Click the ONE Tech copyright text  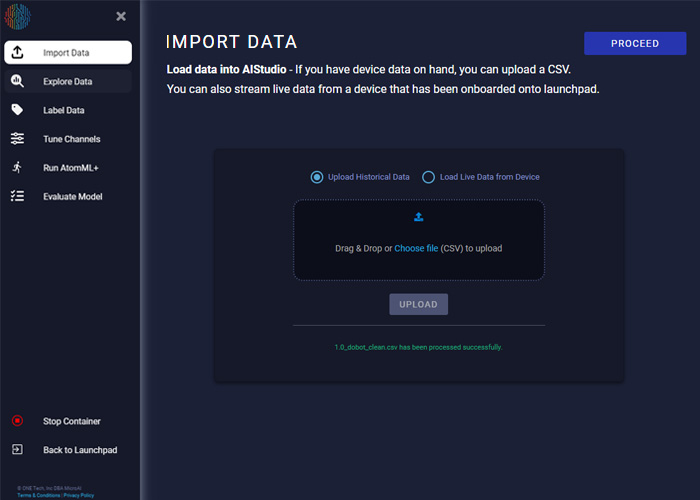pyautogui.click(x=49, y=488)
